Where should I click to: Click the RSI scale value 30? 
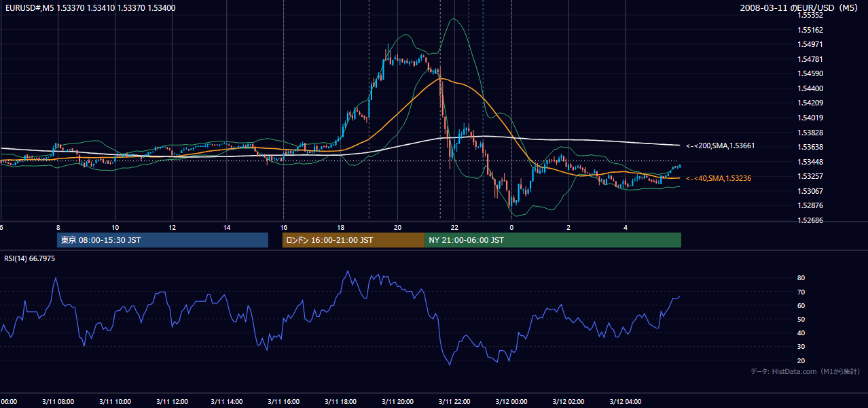coord(801,346)
